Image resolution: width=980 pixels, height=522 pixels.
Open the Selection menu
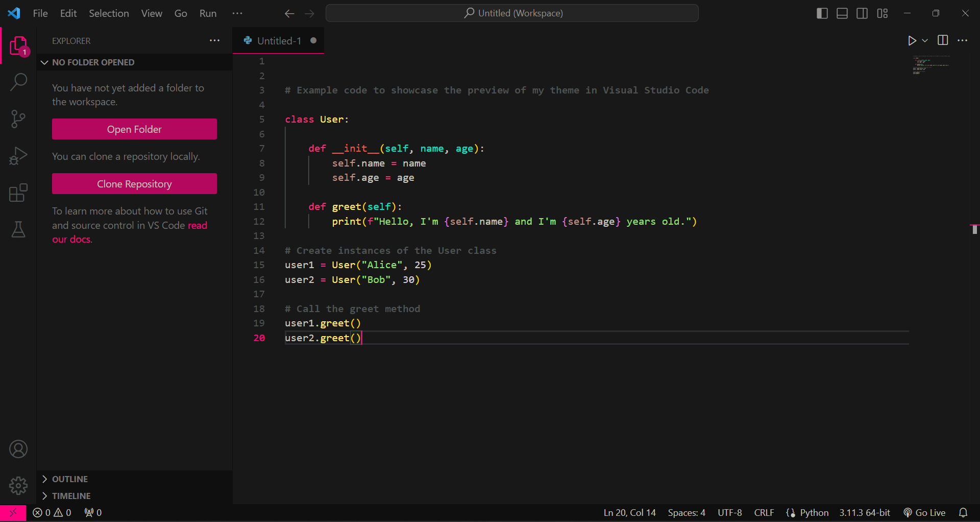point(109,13)
